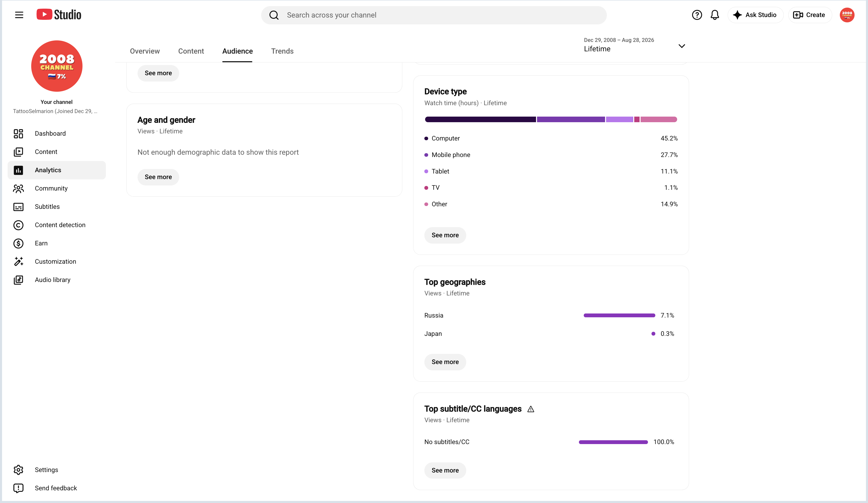Click See more under Device type
The image size is (868, 503).
(x=445, y=235)
